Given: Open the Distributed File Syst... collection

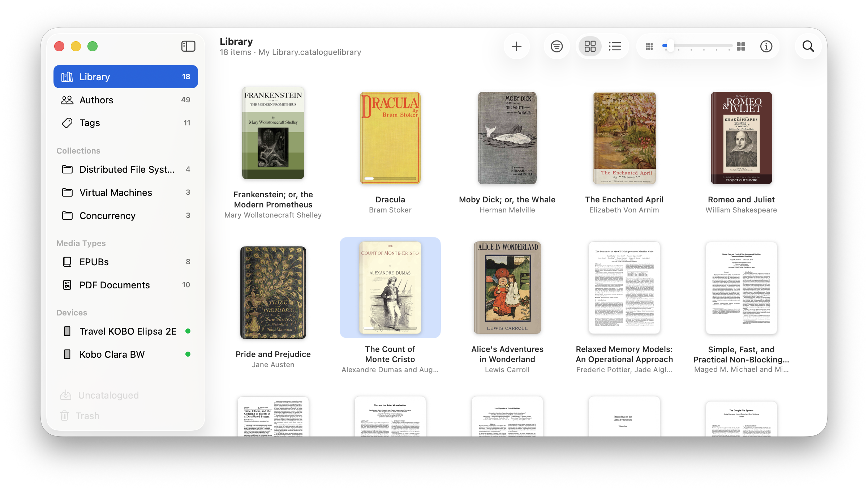Looking at the screenshot, I should coord(126,169).
